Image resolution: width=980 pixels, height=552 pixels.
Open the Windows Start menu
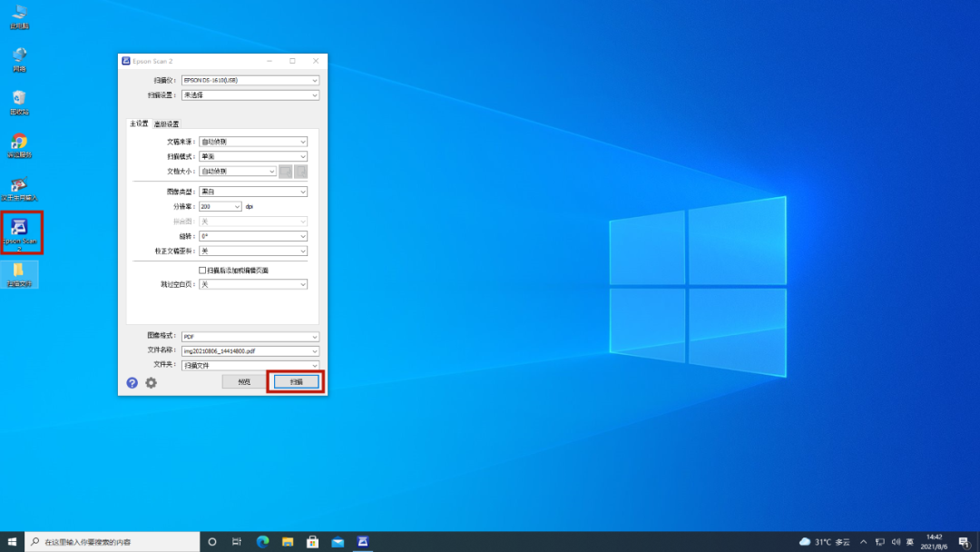[12, 541]
